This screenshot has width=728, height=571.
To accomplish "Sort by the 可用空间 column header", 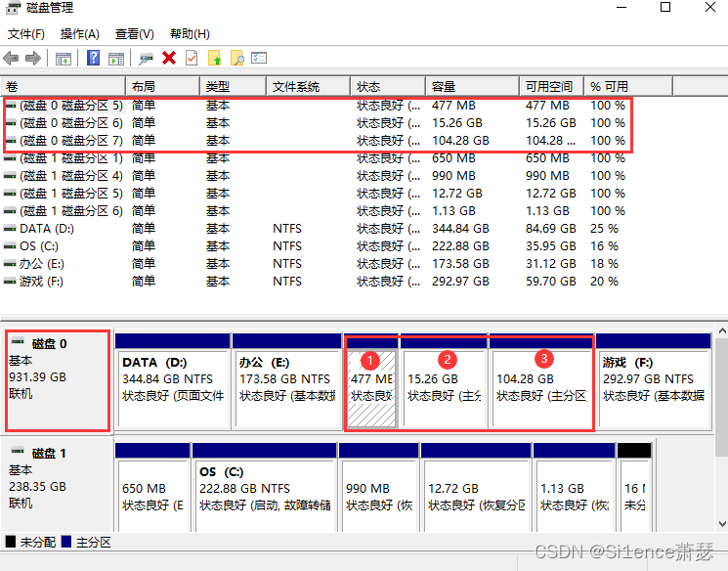I will 551,86.
